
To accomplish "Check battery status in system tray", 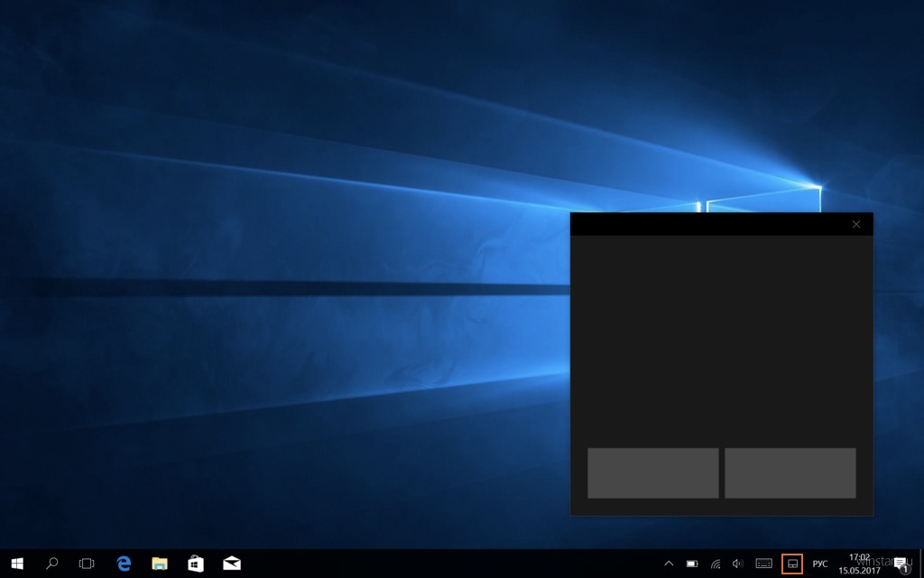I will click(692, 564).
